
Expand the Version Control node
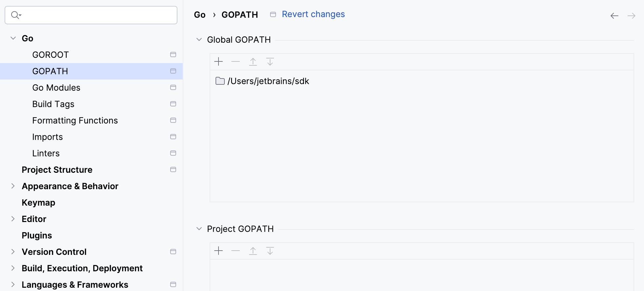[x=13, y=252]
